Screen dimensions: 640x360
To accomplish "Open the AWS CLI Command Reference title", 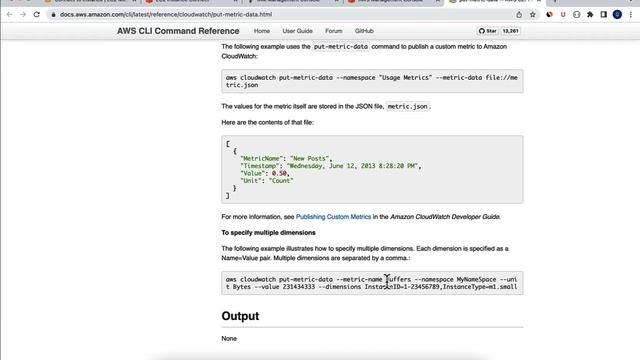I will click(x=178, y=31).
